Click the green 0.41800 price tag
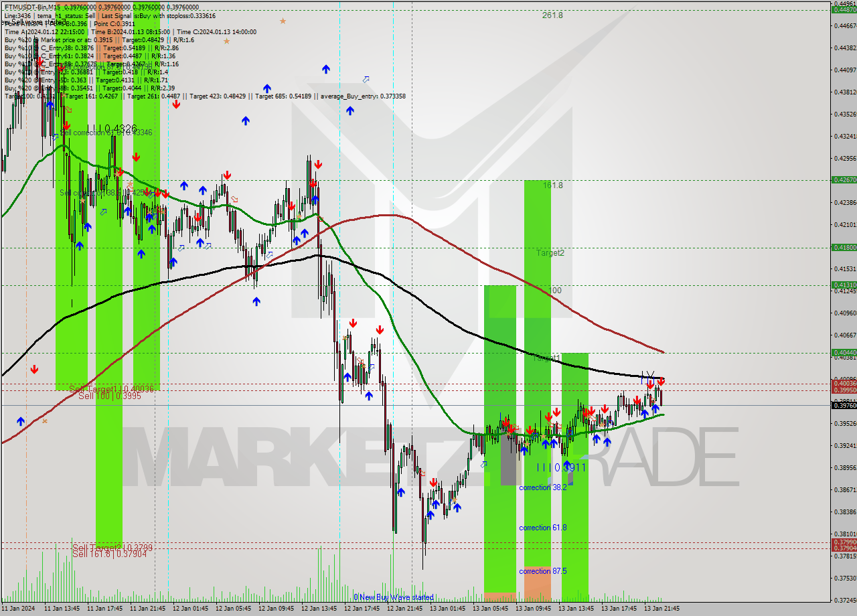 [x=844, y=248]
